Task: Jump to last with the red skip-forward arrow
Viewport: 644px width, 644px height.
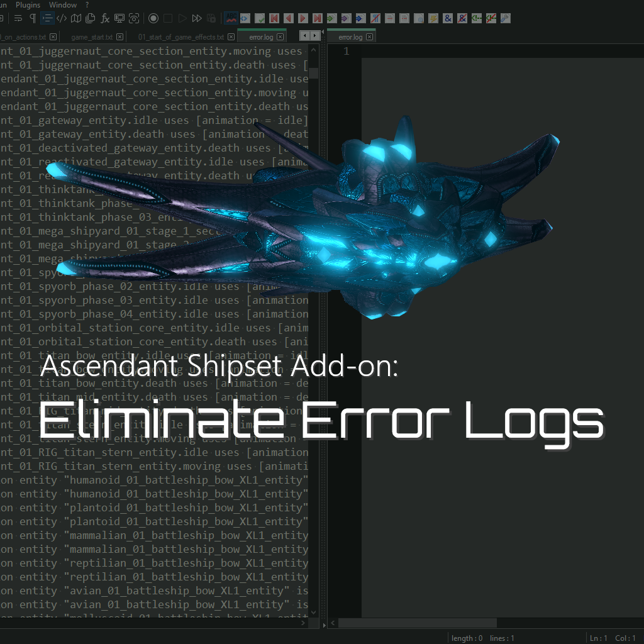Action: point(318,18)
